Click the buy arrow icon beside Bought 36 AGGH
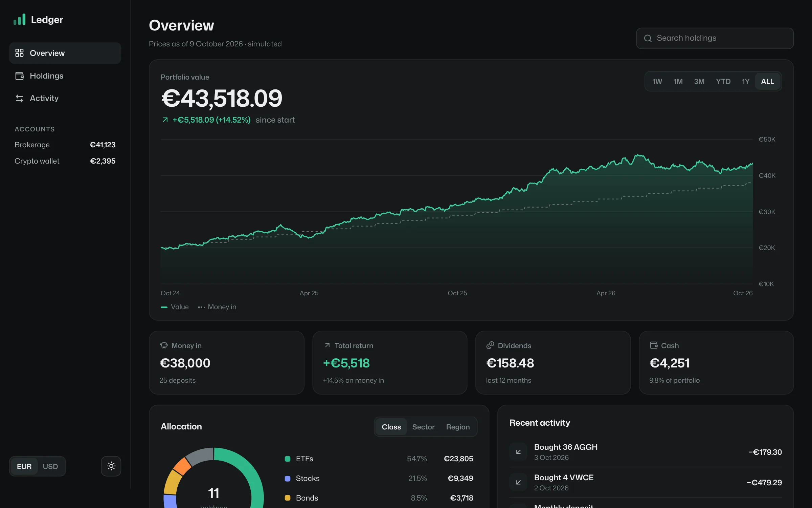 (x=518, y=452)
